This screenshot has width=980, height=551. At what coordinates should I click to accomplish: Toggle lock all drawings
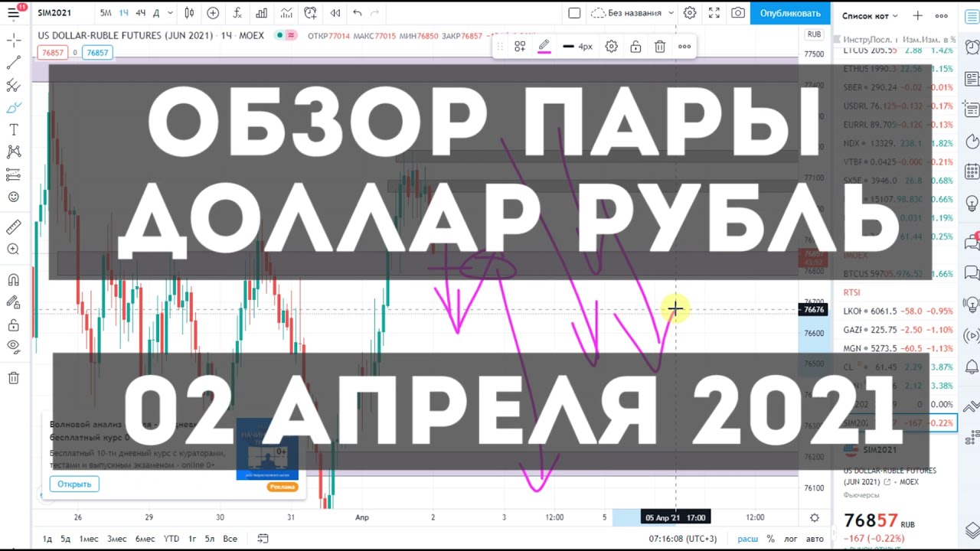point(13,325)
